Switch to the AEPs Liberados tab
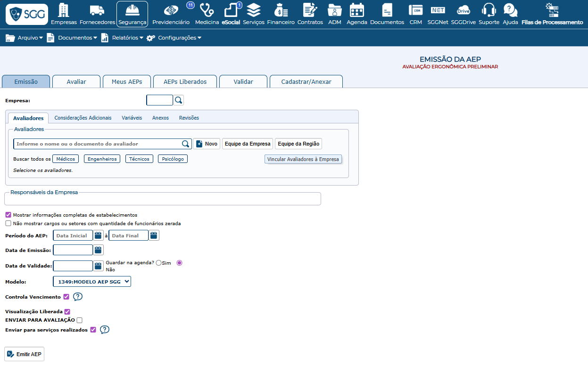The width and height of the screenshot is (588, 365). click(185, 81)
